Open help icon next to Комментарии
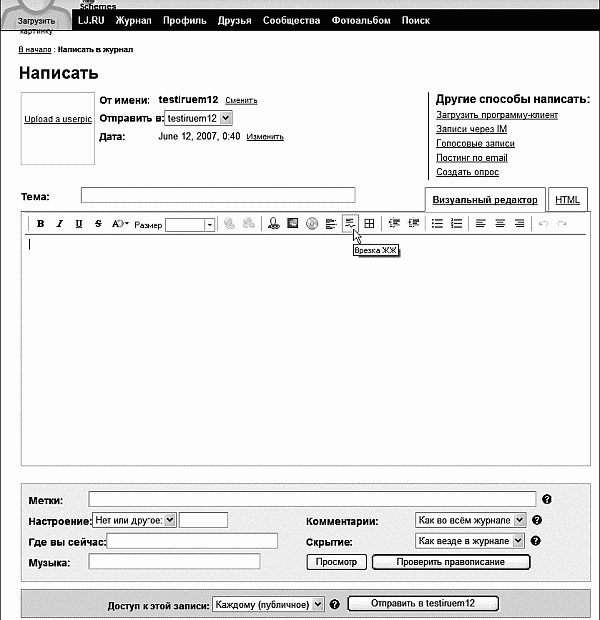 [x=537, y=520]
